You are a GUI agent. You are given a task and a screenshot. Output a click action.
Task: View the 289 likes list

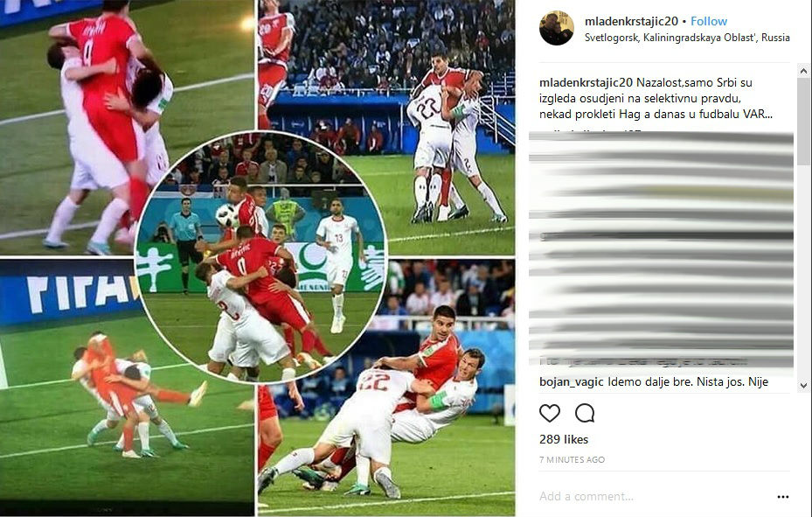pyautogui.click(x=564, y=439)
